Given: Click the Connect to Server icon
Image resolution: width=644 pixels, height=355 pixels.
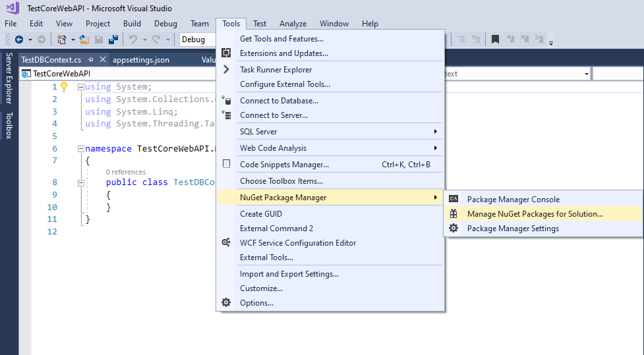Looking at the screenshot, I should pos(226,115).
